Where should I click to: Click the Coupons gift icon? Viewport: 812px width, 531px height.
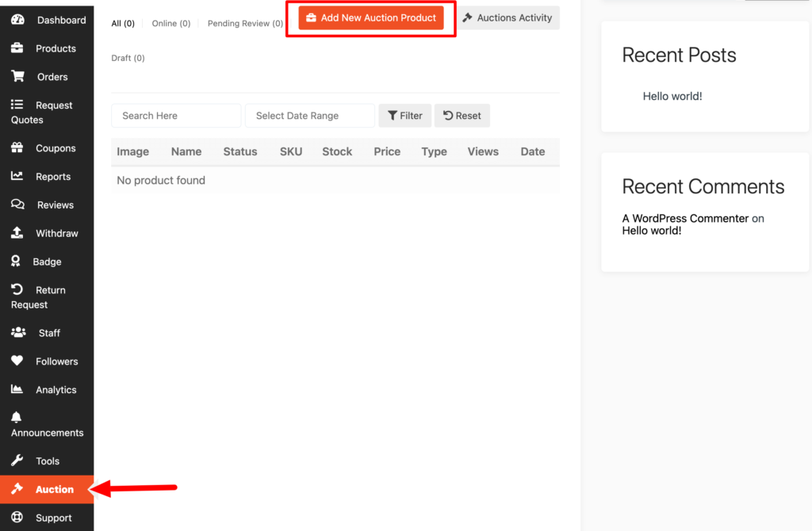coord(17,147)
